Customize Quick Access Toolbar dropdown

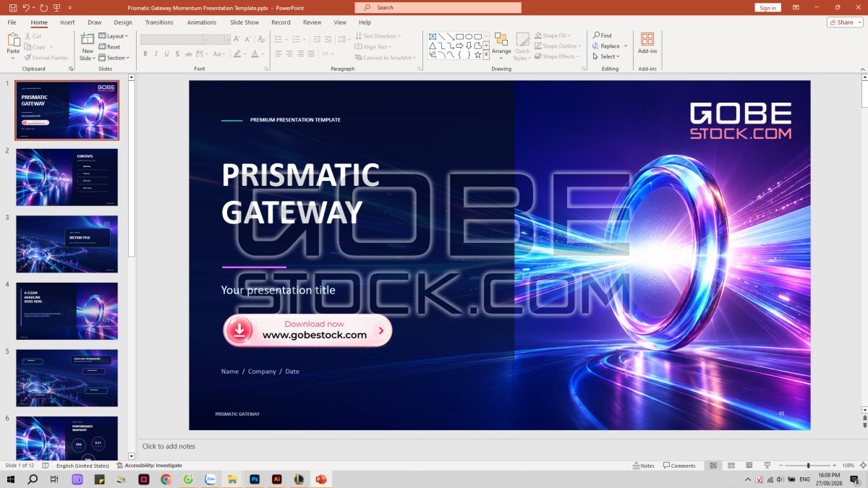coord(71,7)
